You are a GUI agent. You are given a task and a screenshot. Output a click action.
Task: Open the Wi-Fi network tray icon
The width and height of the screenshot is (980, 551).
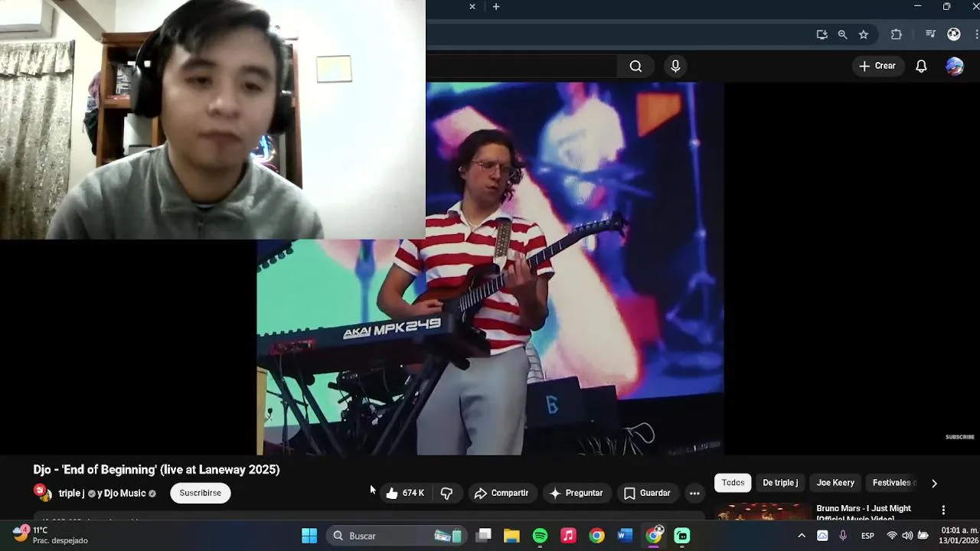point(891,536)
